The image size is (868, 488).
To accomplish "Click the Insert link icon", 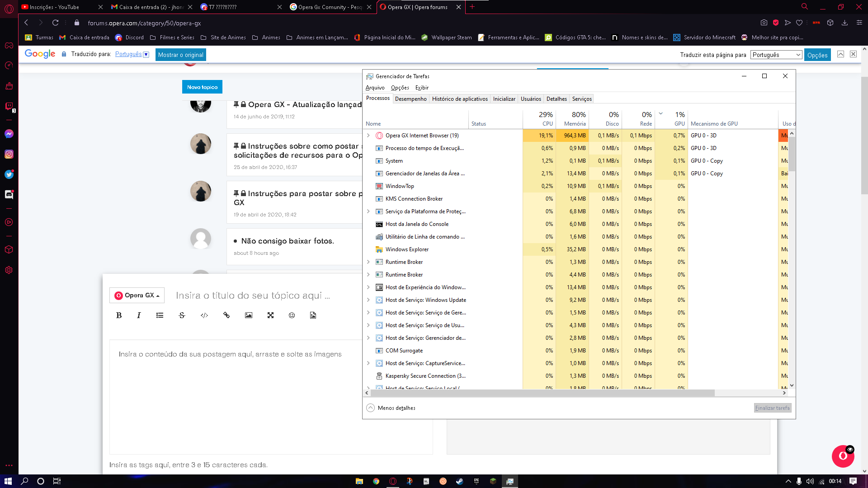I will (x=226, y=315).
